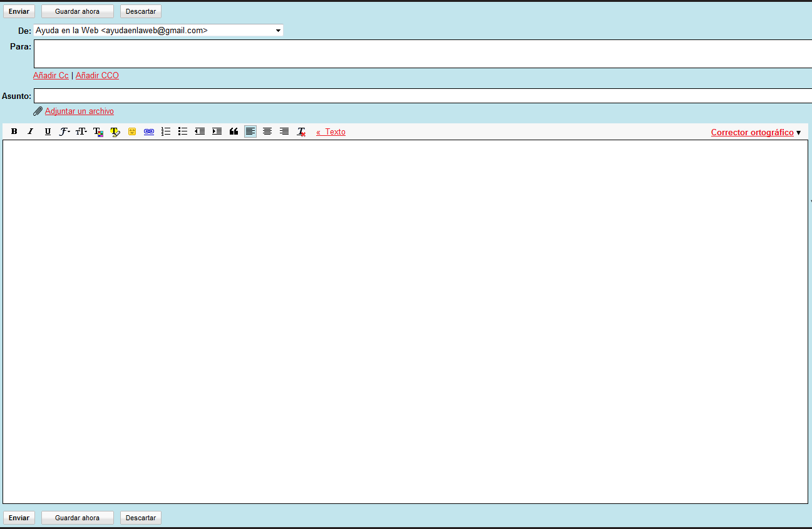Viewport: 812px width, 529px height.
Task: Send the email with top Enviar button
Action: tap(19, 11)
